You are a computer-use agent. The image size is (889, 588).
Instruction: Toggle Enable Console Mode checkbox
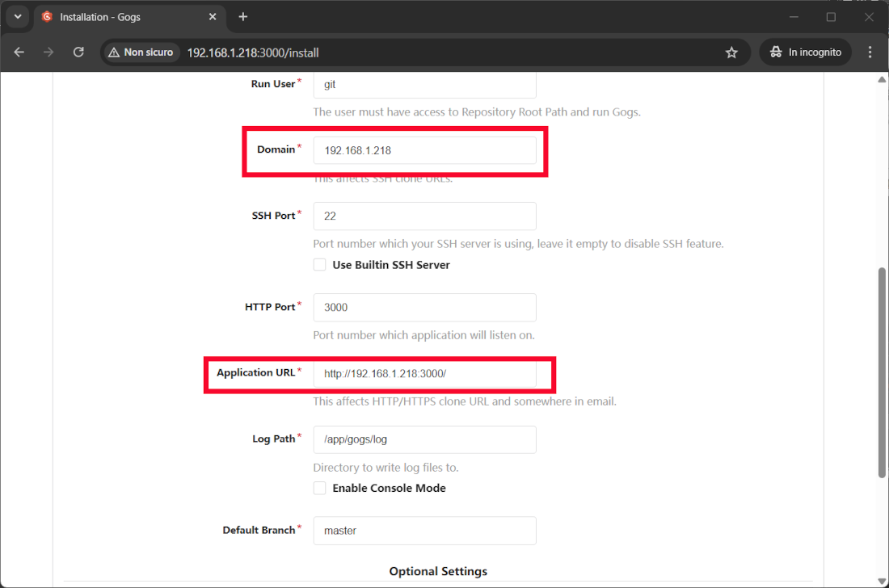320,488
